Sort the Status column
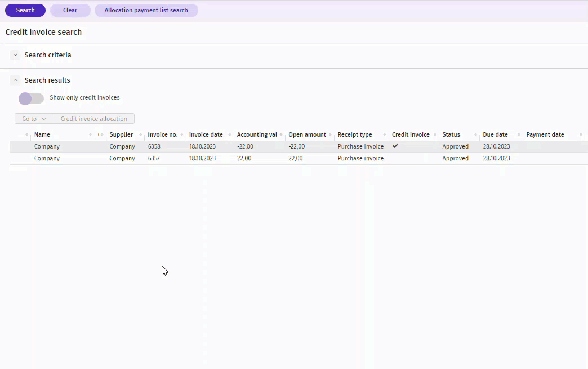The image size is (588, 369). 451,134
